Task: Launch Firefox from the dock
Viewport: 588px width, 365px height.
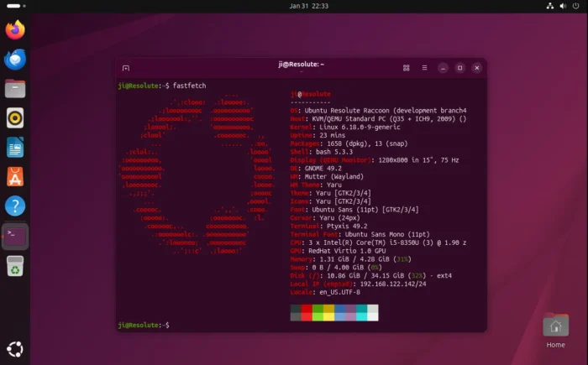Action: (15, 30)
